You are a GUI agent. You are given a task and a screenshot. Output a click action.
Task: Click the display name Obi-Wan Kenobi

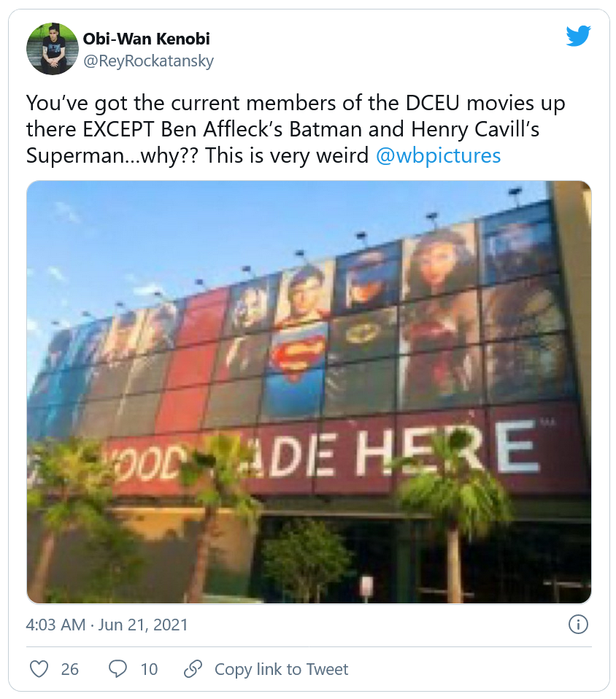(146, 39)
